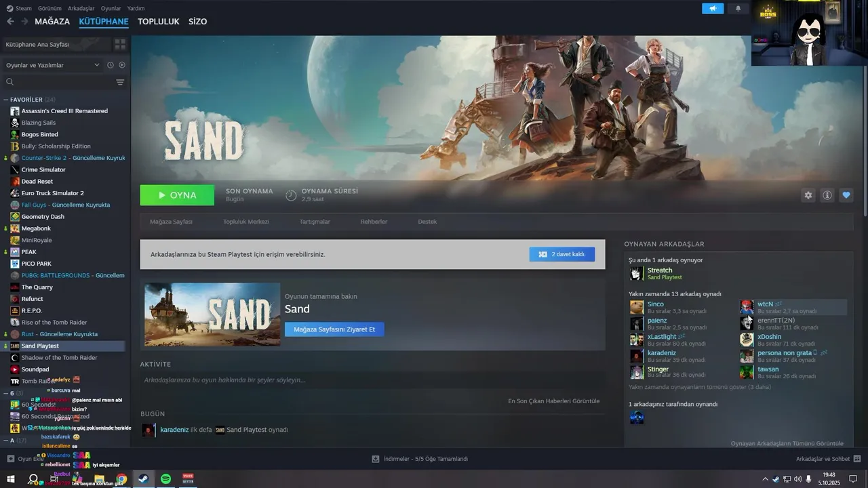Open the advanced filter options icon
The width and height of the screenshot is (868, 488).
click(120, 82)
